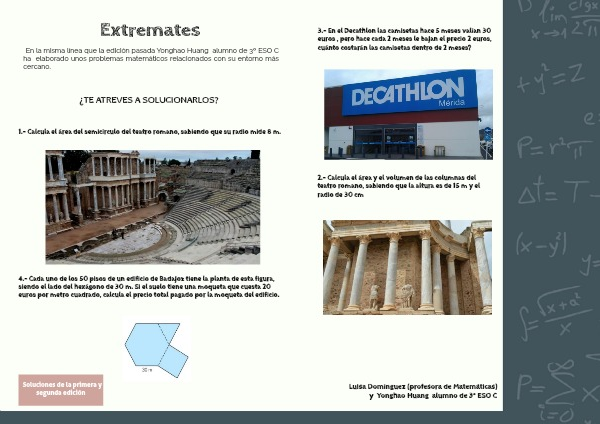This screenshot has height=424, width=600.
Task: Select the Extremates title heading
Action: [x=150, y=30]
